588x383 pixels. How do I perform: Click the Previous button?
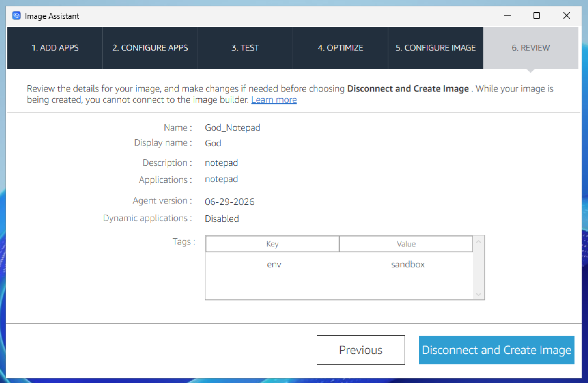coord(361,350)
